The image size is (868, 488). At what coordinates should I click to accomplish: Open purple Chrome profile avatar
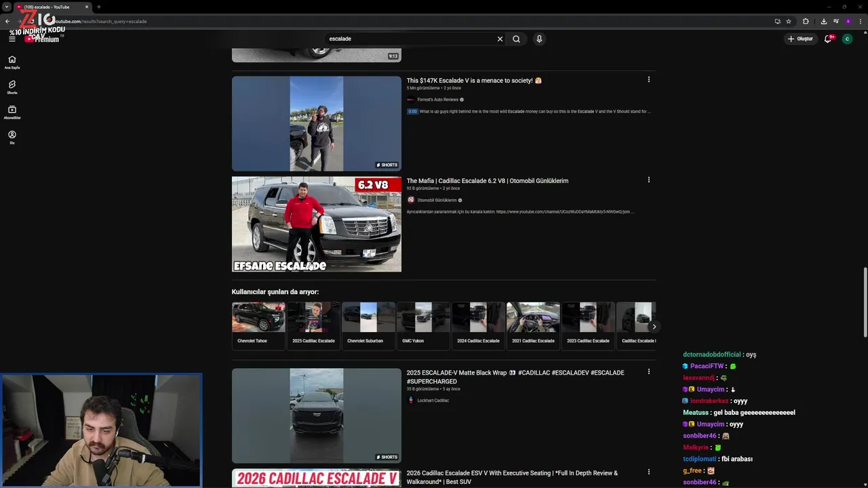848,21
